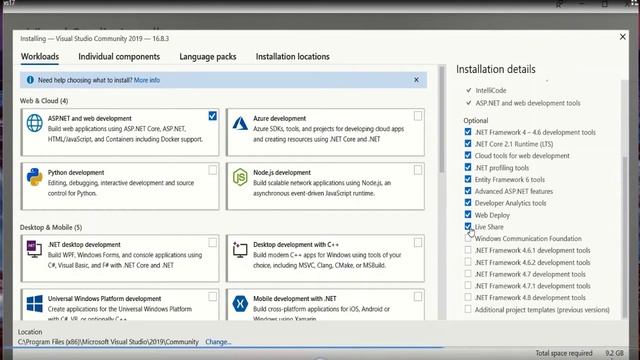Check Desktop development with C++ workload
The width and height of the screenshot is (640, 360).
click(x=418, y=242)
